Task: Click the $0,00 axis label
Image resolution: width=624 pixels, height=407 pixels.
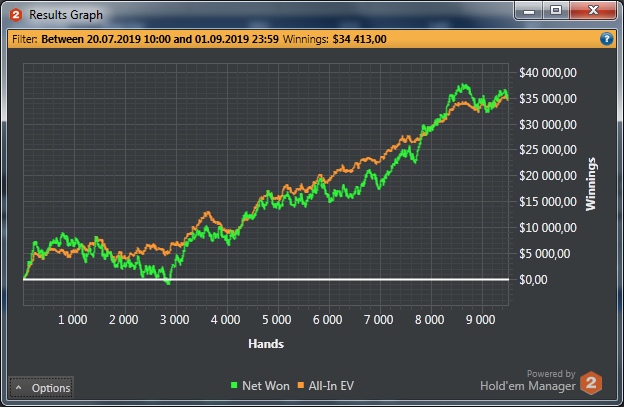Action: (533, 280)
